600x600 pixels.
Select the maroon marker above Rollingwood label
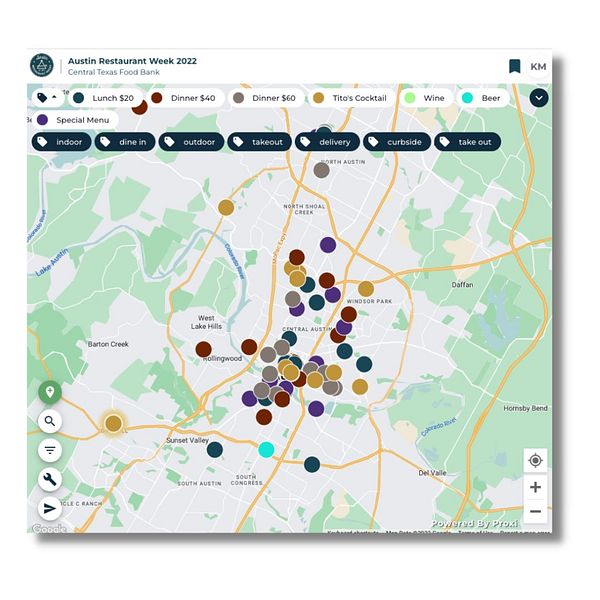(x=249, y=347)
